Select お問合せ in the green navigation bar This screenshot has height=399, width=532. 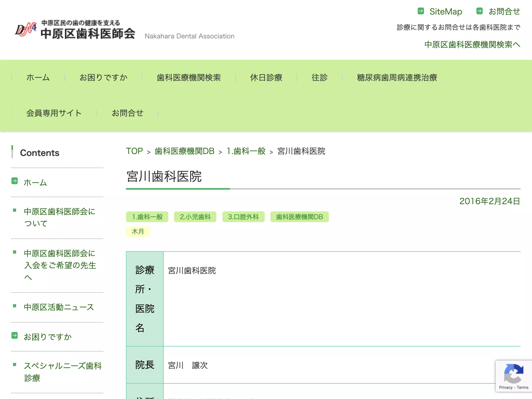[x=128, y=113]
